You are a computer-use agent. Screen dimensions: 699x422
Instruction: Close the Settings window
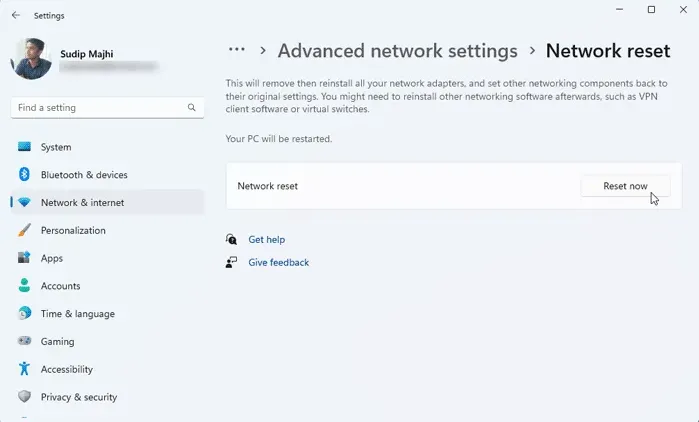683,9
